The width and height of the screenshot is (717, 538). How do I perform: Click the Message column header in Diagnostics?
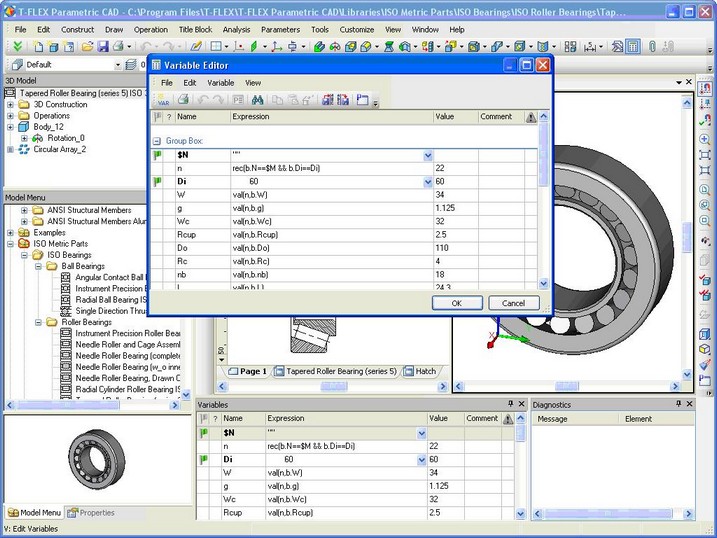[575, 419]
